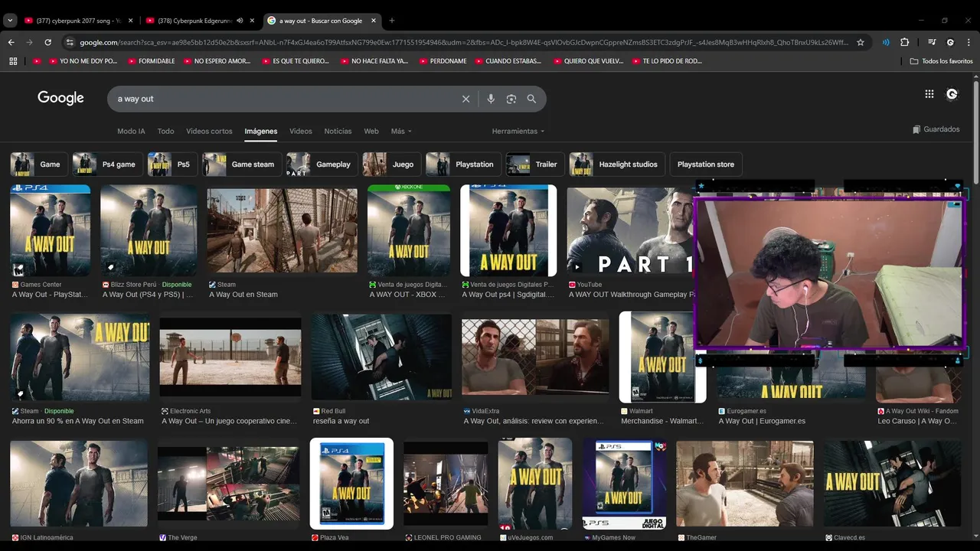Image resolution: width=980 pixels, height=551 pixels.
Task: Open Chrome's three-dot menu
Action: point(969,42)
